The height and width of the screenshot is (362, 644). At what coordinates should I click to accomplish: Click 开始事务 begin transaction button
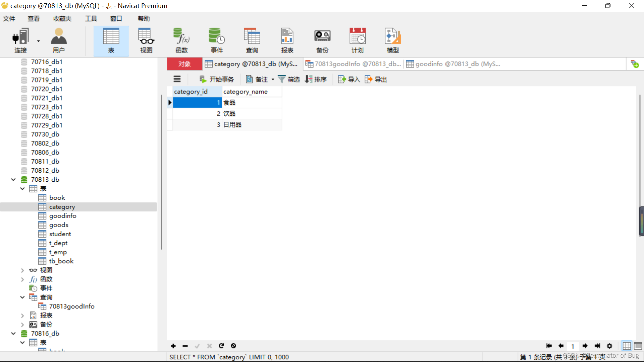click(216, 79)
